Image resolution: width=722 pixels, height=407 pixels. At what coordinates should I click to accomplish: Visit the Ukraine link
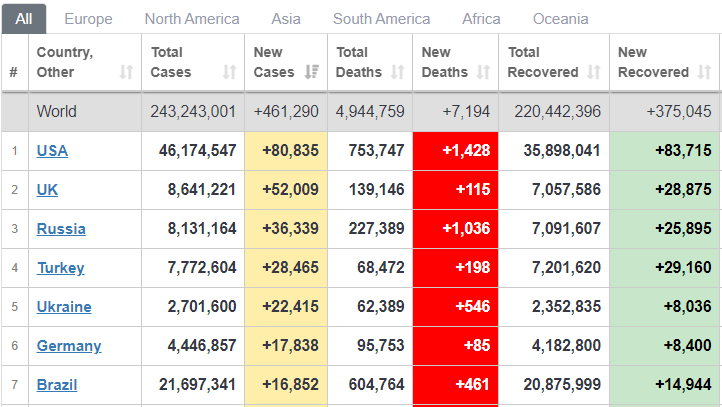click(64, 307)
